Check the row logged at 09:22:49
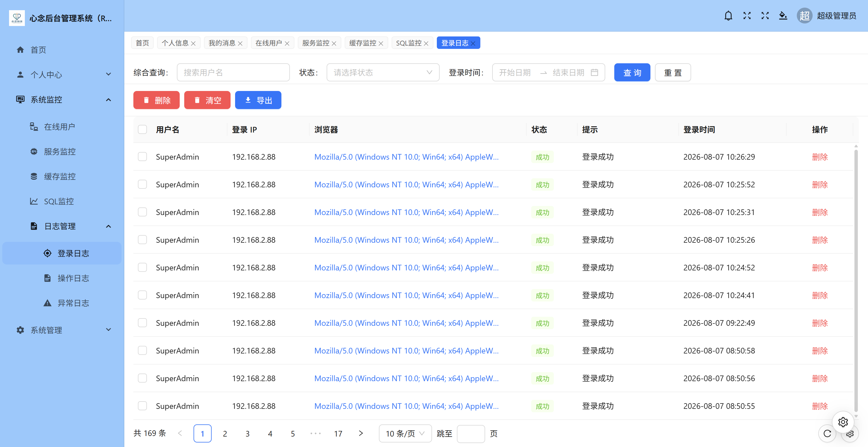 coord(142,323)
